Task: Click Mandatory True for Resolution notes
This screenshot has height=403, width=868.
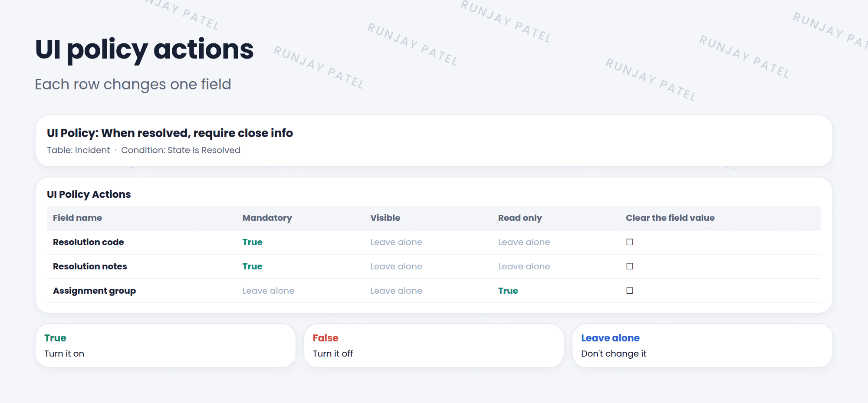Action: 252,266
